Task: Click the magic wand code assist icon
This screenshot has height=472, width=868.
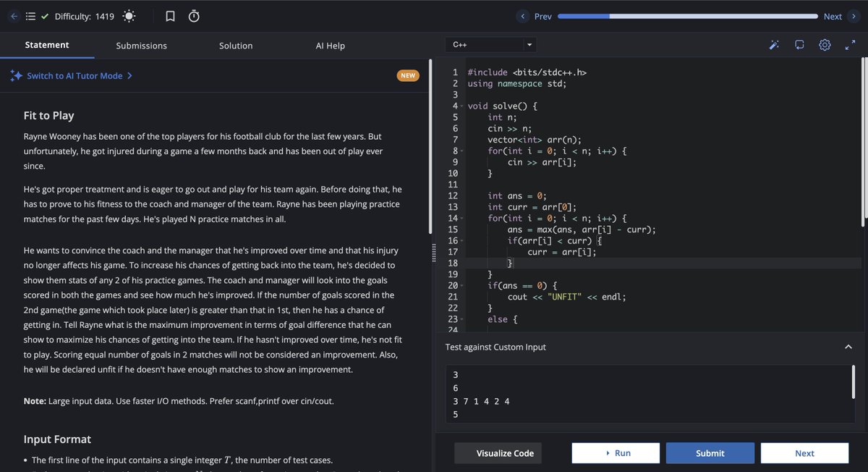Action: coord(774,45)
